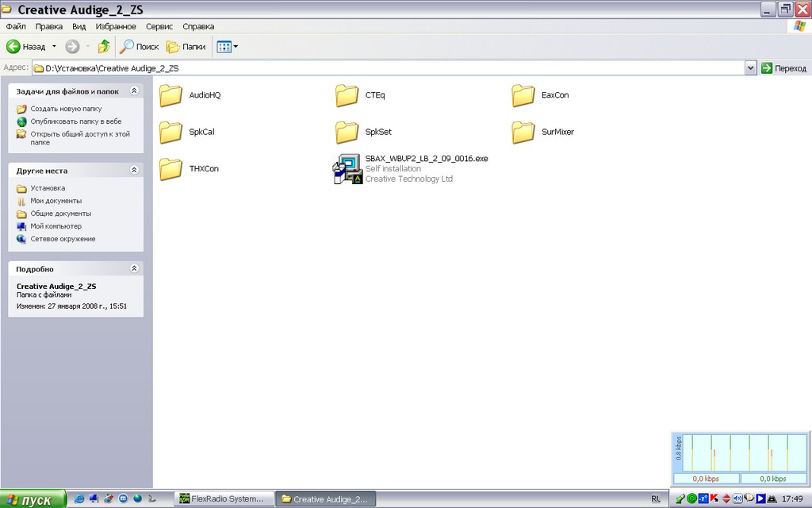This screenshot has height=508, width=812.
Task: Select the SurMixer folder
Action: (x=523, y=132)
